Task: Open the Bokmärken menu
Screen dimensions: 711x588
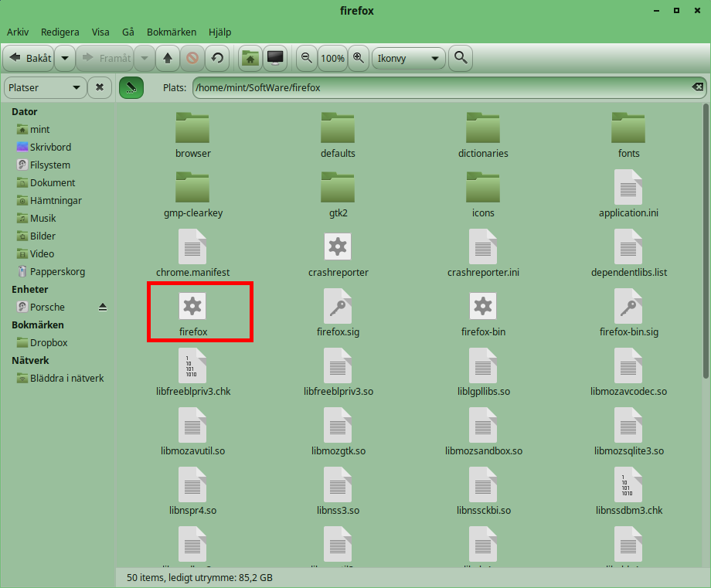Action: pyautogui.click(x=172, y=32)
